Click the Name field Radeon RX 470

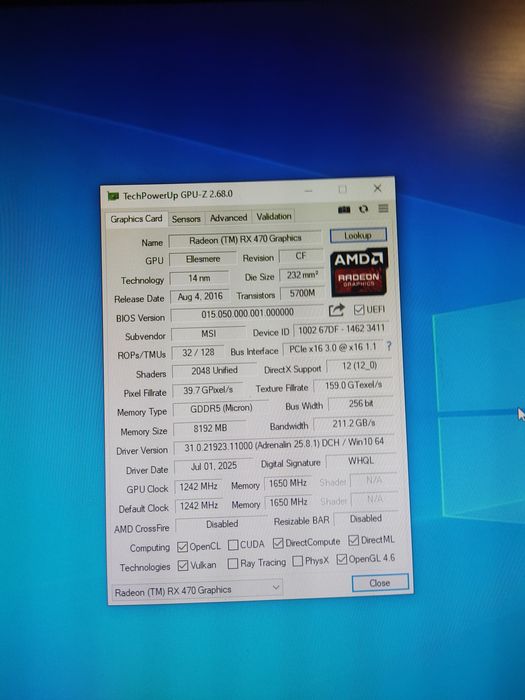[x=245, y=239]
